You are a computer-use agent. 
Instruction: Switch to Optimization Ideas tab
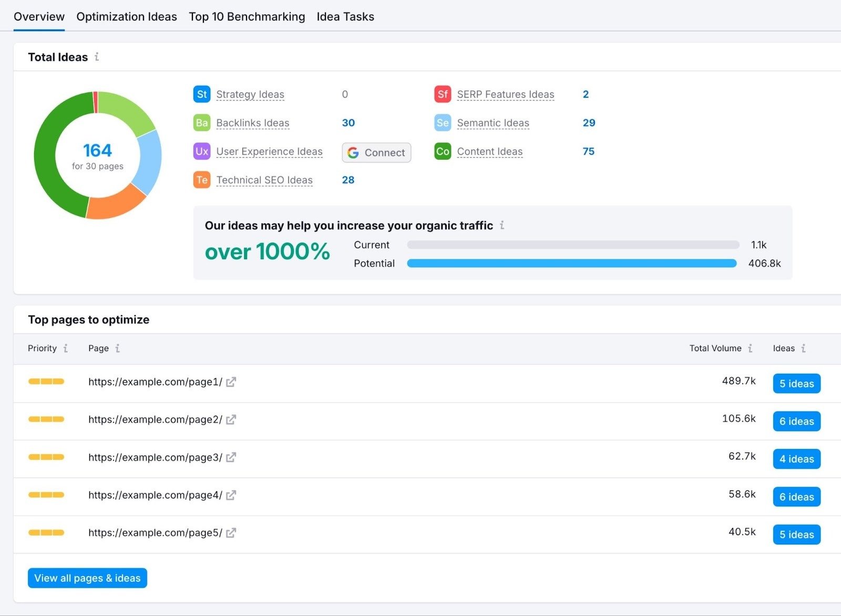point(127,17)
